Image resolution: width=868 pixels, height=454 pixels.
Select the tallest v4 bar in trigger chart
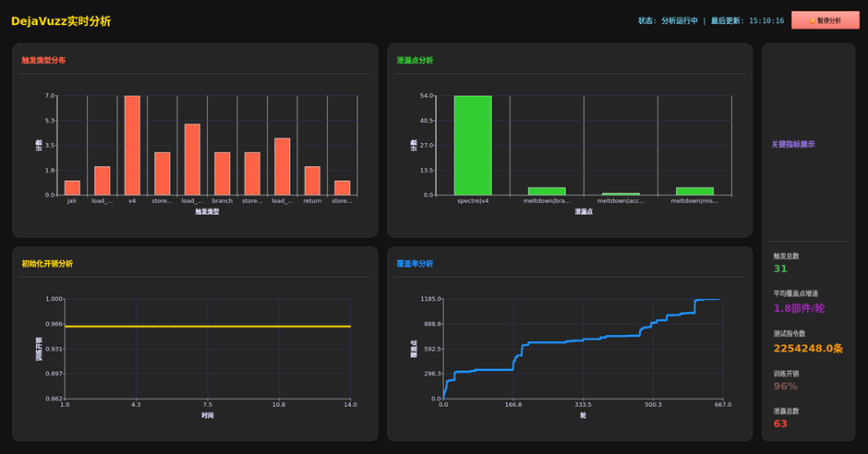click(x=132, y=145)
